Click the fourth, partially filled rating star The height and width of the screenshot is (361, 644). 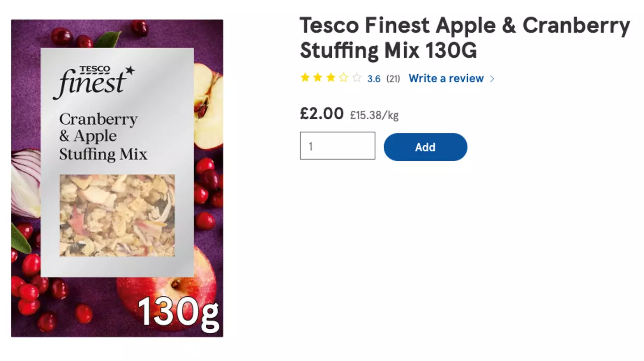pos(343,78)
